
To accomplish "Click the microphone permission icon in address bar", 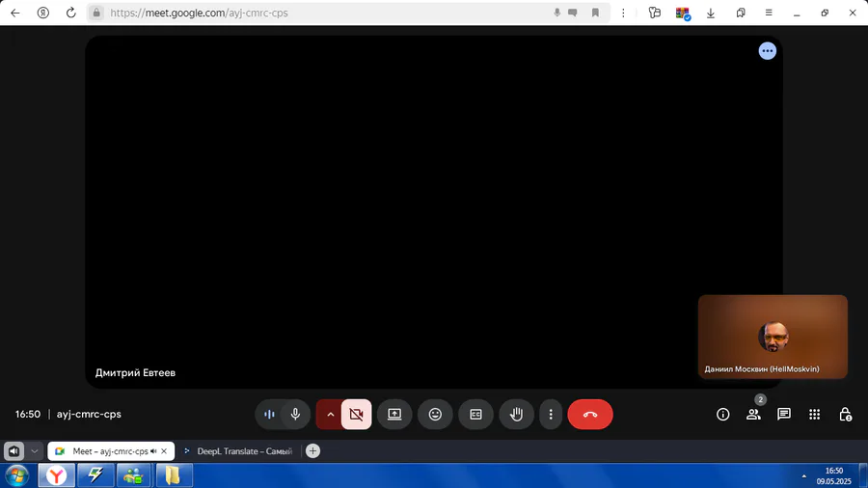I will [556, 13].
